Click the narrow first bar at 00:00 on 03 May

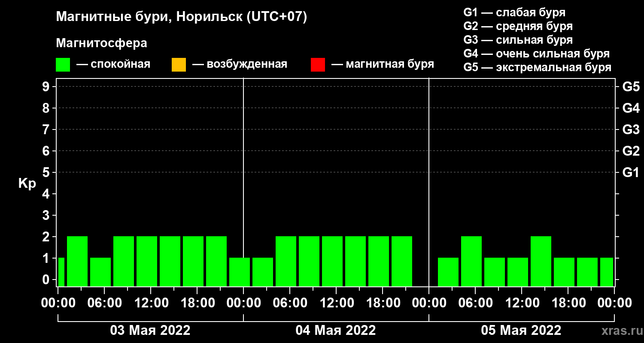(61, 272)
